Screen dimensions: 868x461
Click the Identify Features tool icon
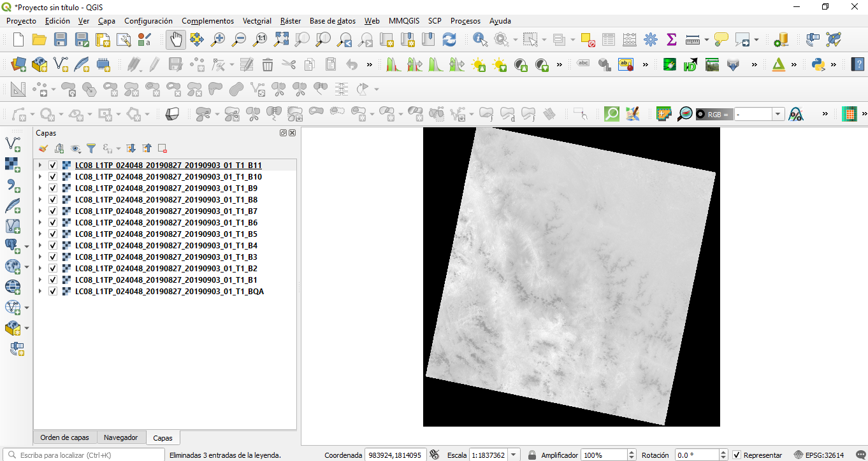[x=481, y=39]
